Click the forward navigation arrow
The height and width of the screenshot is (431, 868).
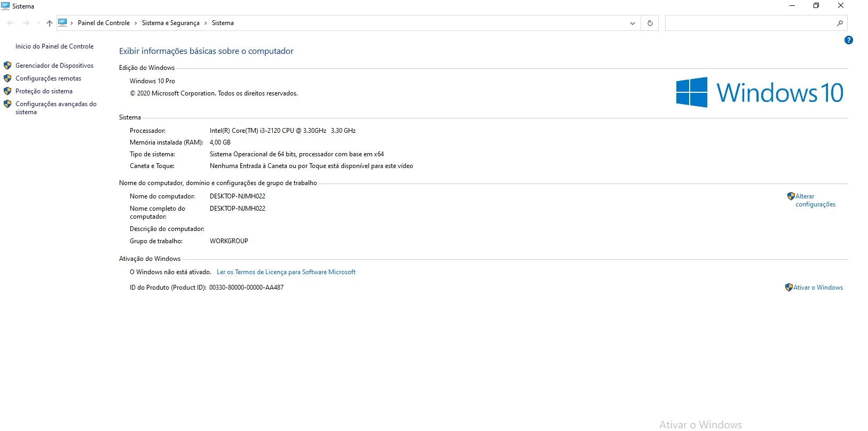coord(26,23)
